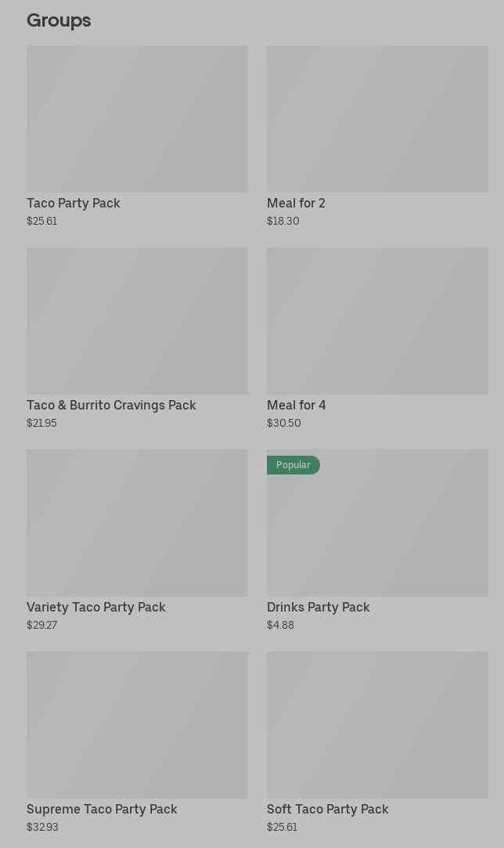Open the Soft Taco Party Pack thumbnail
This screenshot has height=848, width=504.
[x=377, y=724]
